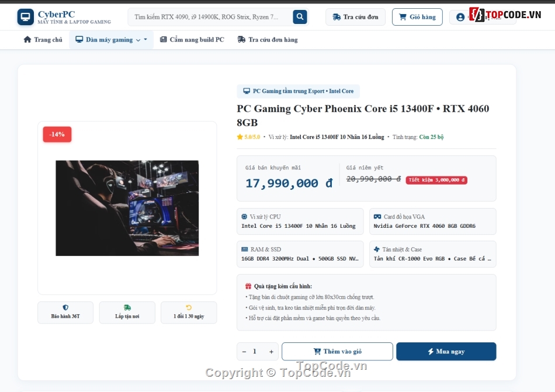Click the gamer product main image
The width and height of the screenshot is (555, 392).
(x=127, y=208)
